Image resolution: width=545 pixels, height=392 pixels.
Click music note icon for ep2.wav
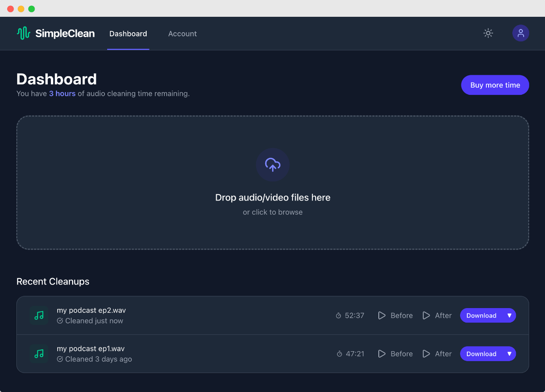point(39,315)
